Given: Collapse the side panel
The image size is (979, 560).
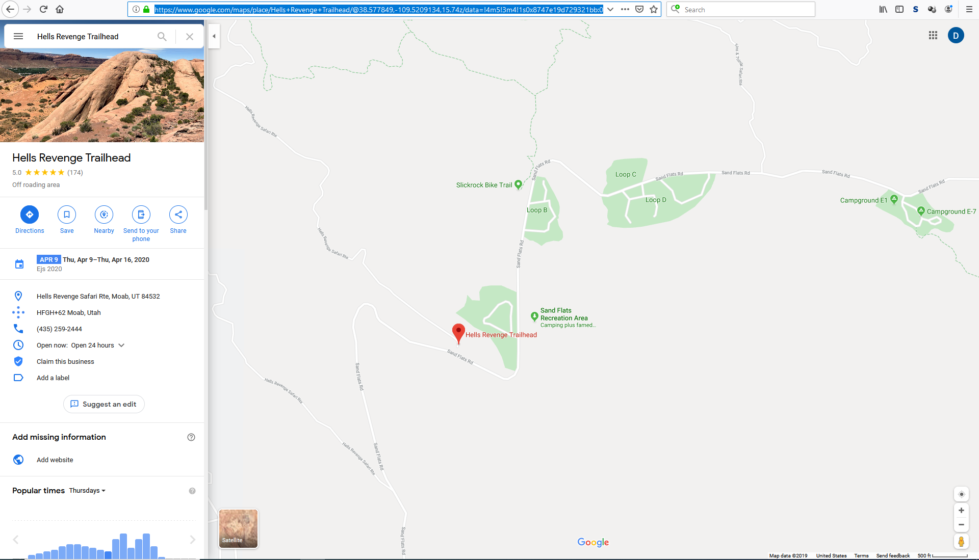Looking at the screenshot, I should (214, 36).
